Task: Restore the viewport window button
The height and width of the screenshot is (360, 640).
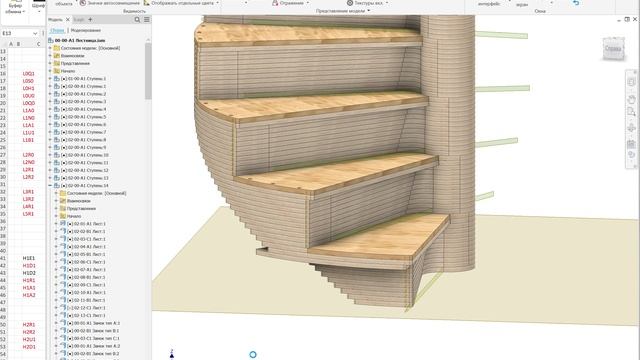Action: (627, 19)
